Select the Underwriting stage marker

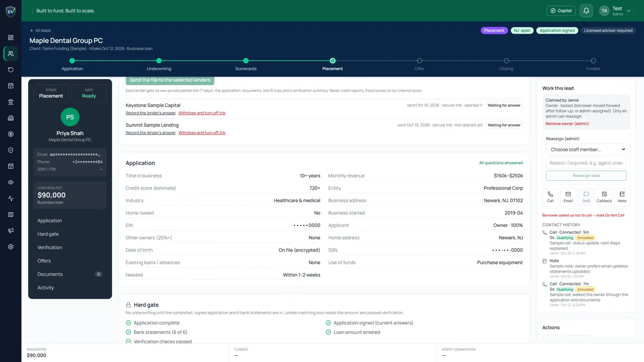159,61
